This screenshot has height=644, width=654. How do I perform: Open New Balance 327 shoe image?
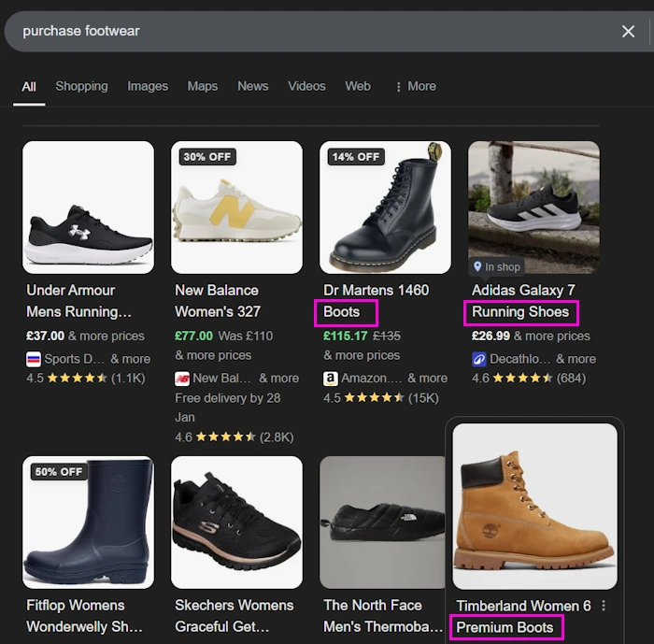pos(236,208)
